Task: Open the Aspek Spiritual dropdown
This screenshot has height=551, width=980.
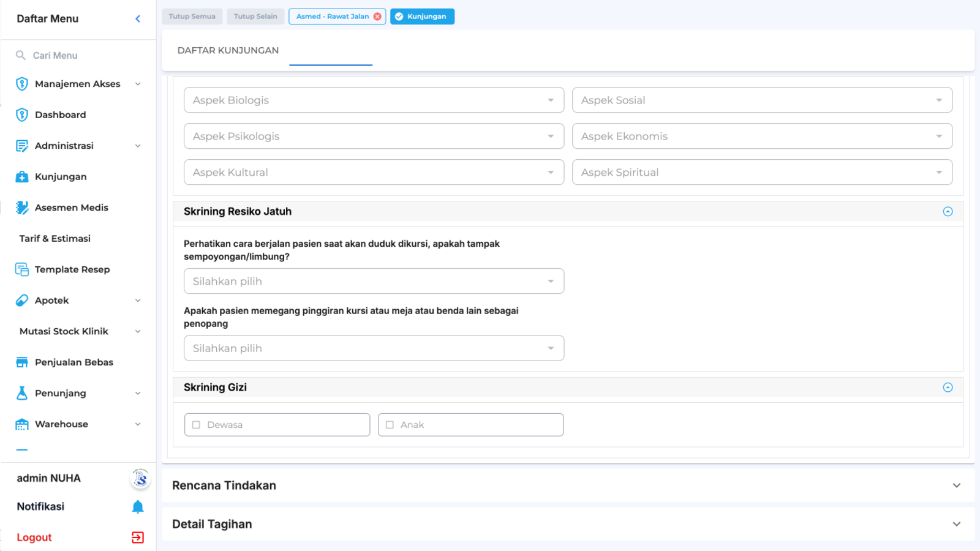Action: pos(762,173)
